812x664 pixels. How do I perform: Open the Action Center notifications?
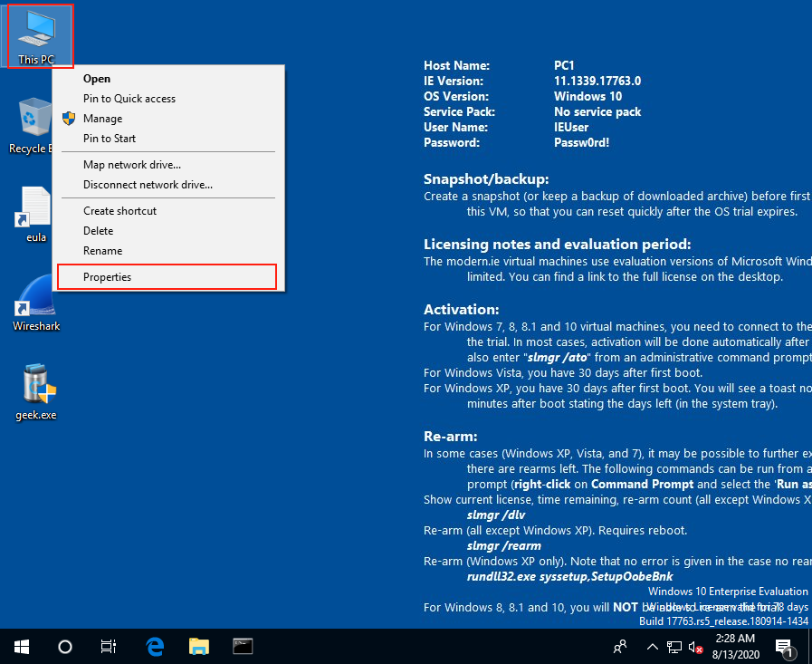pos(785,647)
